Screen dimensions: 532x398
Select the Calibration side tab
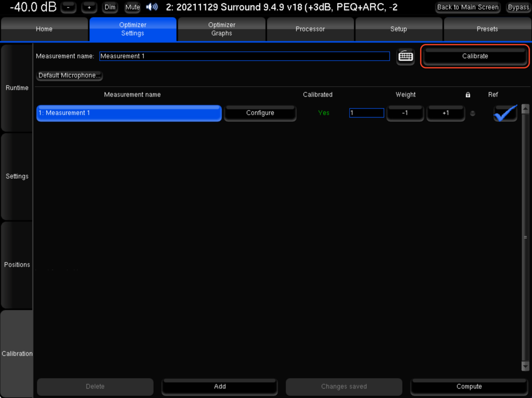[17, 353]
